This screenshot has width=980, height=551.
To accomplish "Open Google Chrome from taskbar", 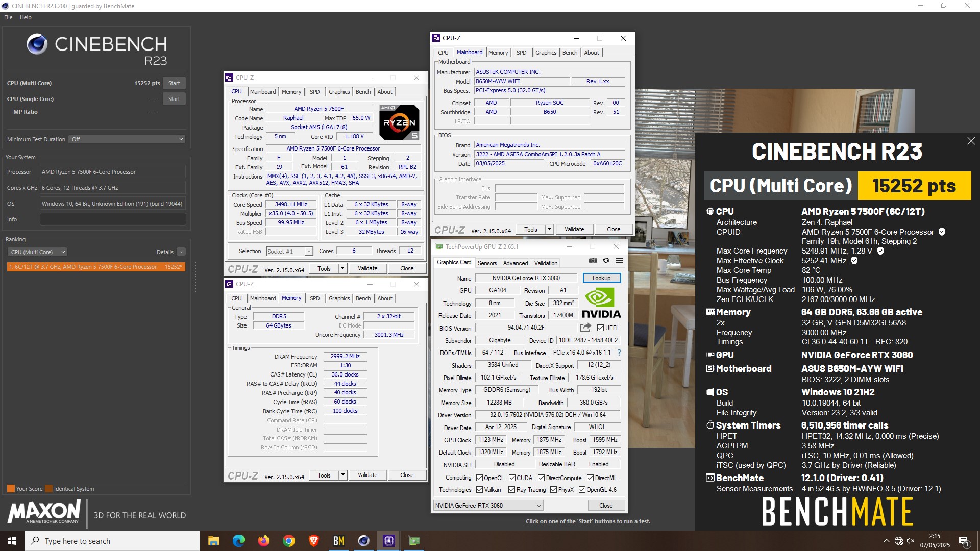I will tap(289, 541).
